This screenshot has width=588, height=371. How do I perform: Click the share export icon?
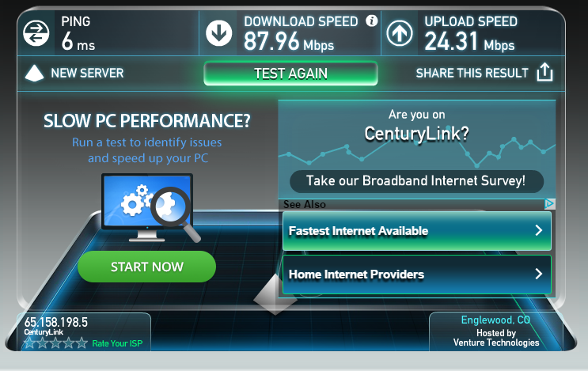(544, 72)
